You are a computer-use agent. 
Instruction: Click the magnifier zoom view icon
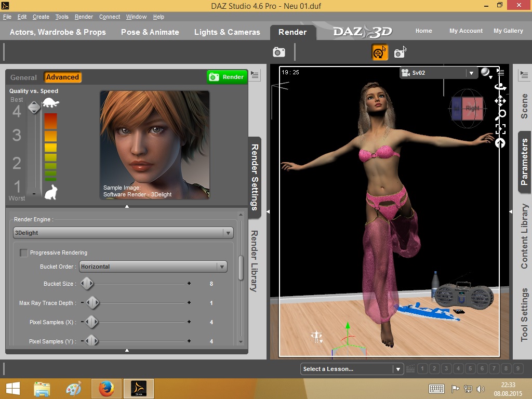[x=500, y=114]
